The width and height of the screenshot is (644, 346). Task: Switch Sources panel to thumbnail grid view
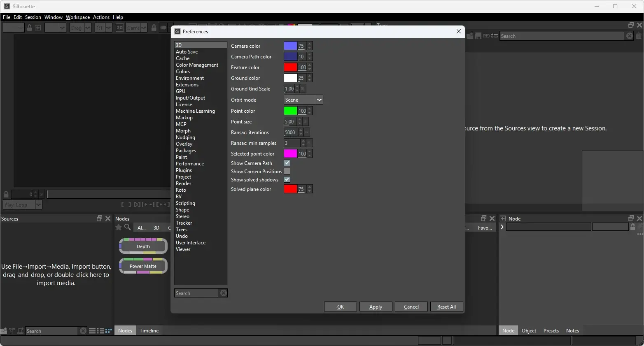[109, 331]
